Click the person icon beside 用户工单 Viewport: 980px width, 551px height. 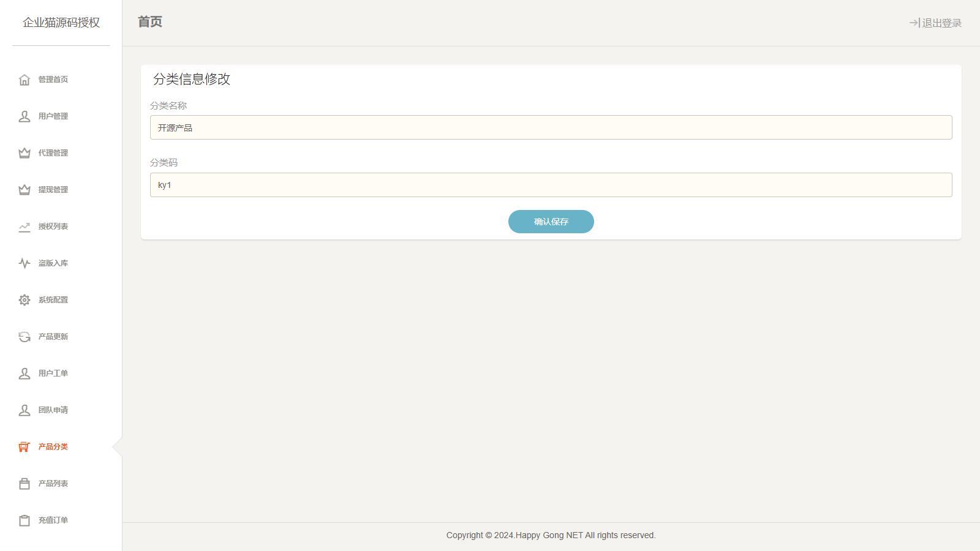(x=24, y=373)
